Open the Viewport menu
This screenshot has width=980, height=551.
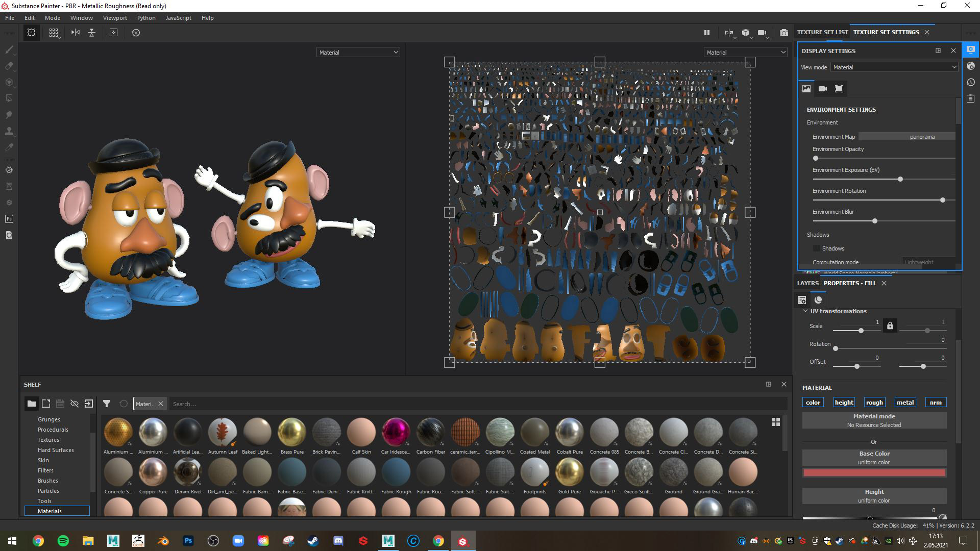[115, 18]
